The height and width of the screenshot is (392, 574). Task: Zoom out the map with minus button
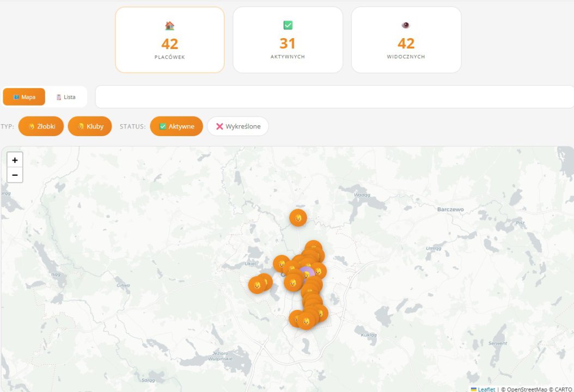point(15,175)
